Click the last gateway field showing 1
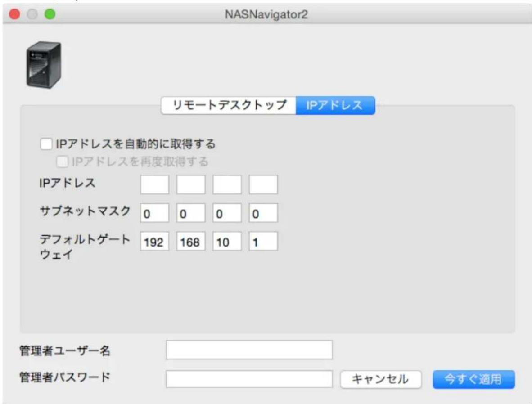 [x=263, y=241]
